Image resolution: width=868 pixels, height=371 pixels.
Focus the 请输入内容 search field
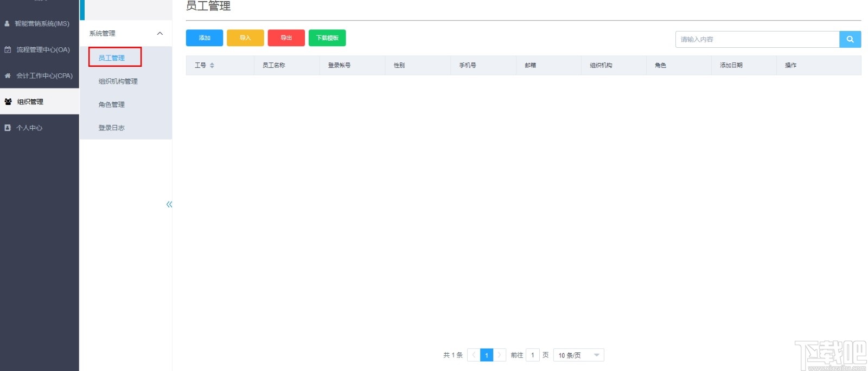(757, 39)
